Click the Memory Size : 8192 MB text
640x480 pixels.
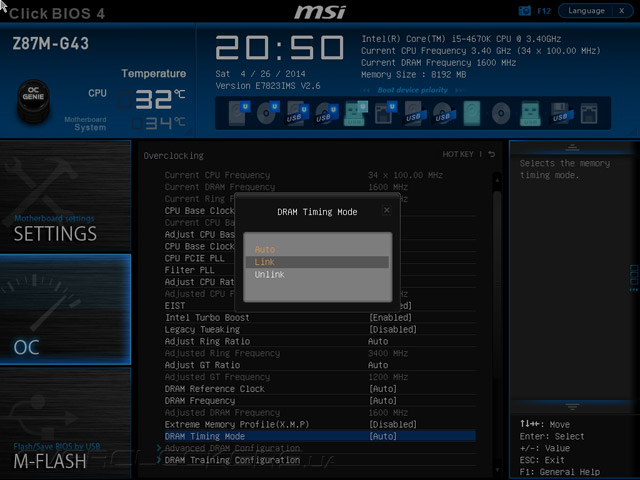coord(413,75)
